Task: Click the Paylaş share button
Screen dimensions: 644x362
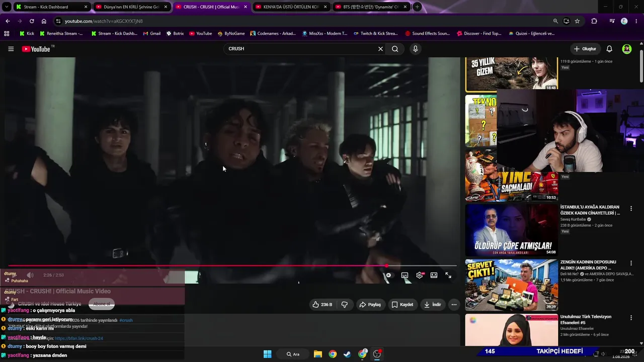Action: point(370,304)
